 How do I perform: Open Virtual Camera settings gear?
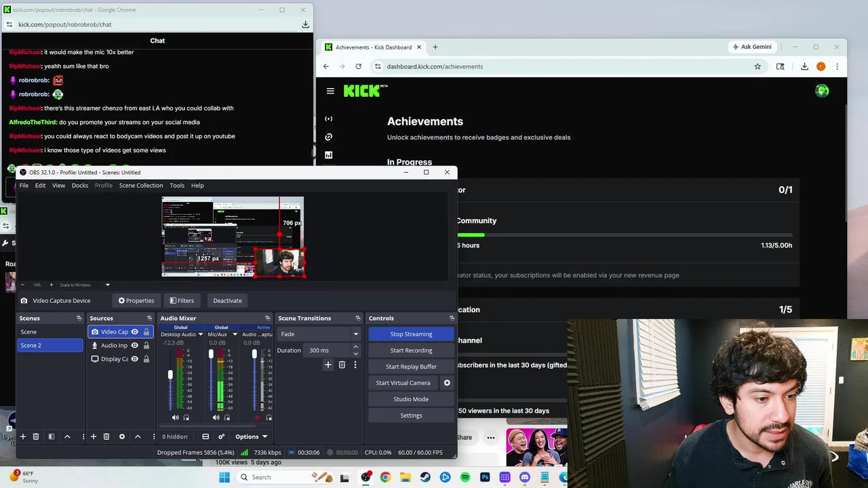pos(447,383)
